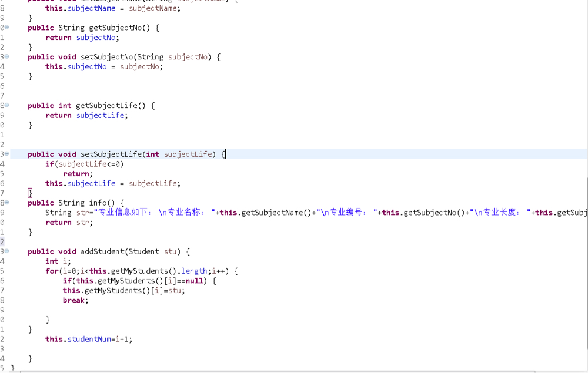Place cursor on 'return subjectLife;' line
The width and height of the screenshot is (588, 373).
pyautogui.click(x=86, y=115)
